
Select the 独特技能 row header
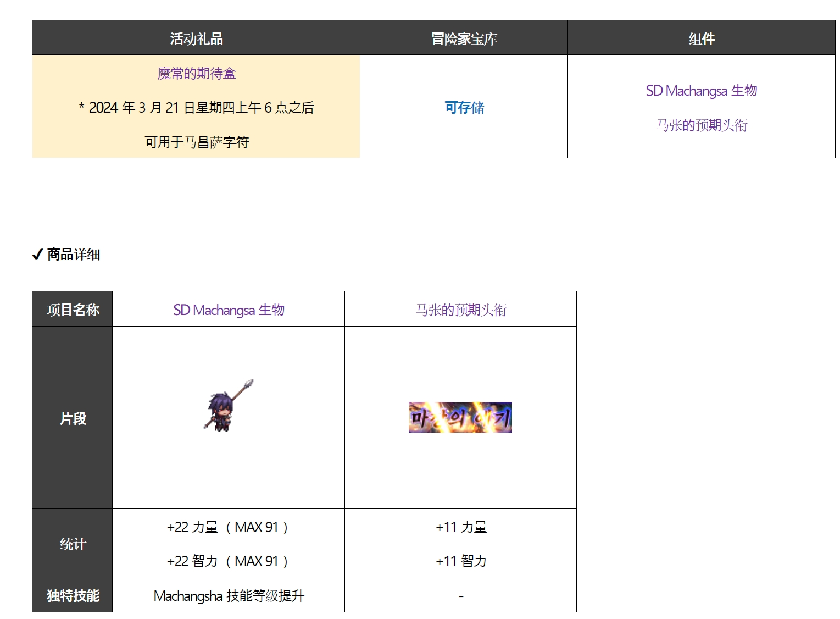click(73, 595)
